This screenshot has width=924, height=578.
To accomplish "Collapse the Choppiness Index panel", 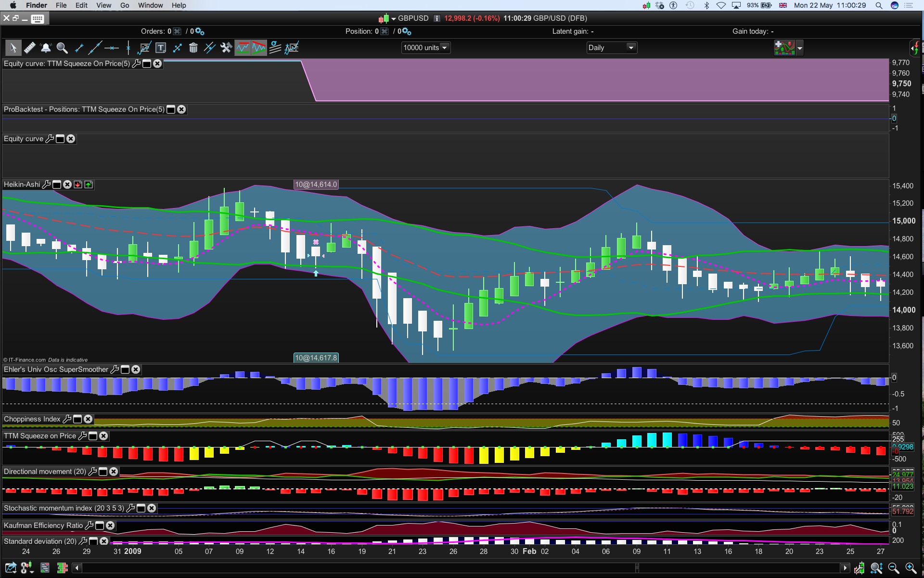I will coord(77,419).
